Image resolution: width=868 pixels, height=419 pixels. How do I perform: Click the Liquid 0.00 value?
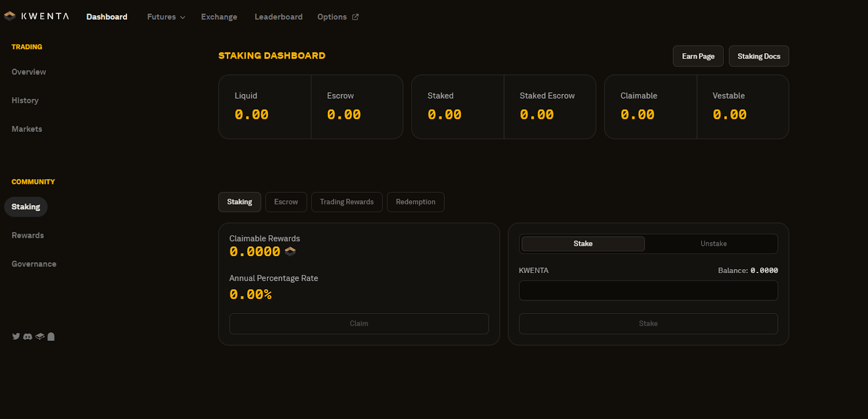pos(252,115)
